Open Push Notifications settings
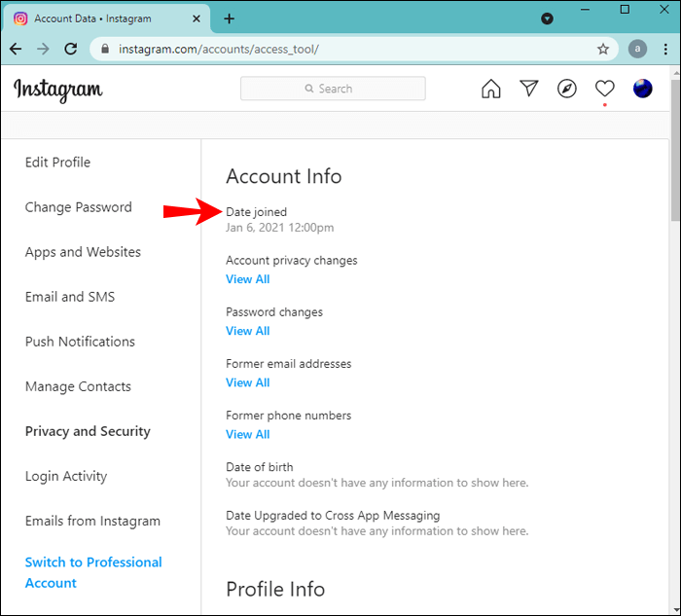This screenshot has height=616, width=681. point(80,342)
